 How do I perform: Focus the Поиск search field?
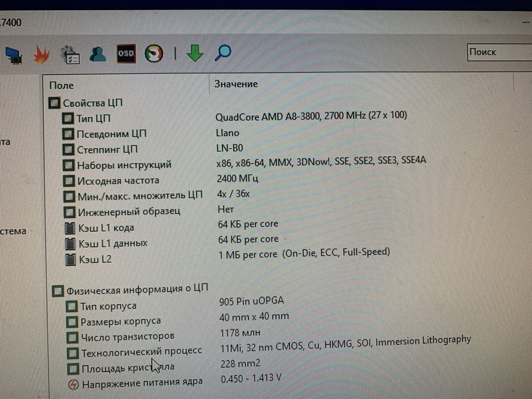(499, 52)
